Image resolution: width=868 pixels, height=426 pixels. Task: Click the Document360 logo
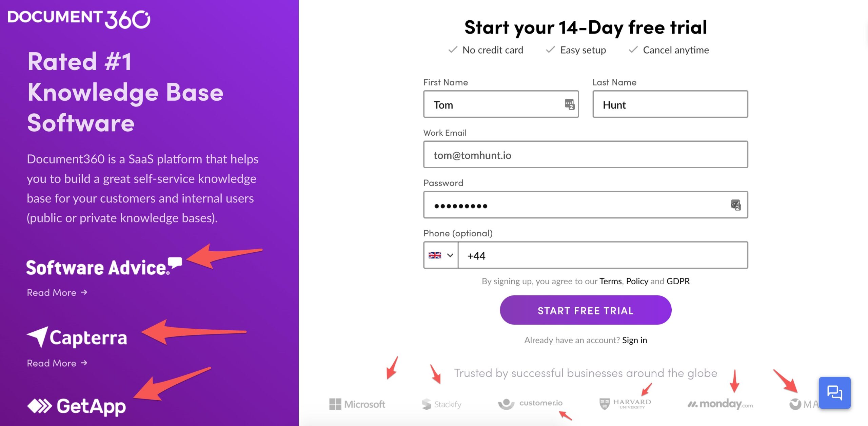point(79,19)
